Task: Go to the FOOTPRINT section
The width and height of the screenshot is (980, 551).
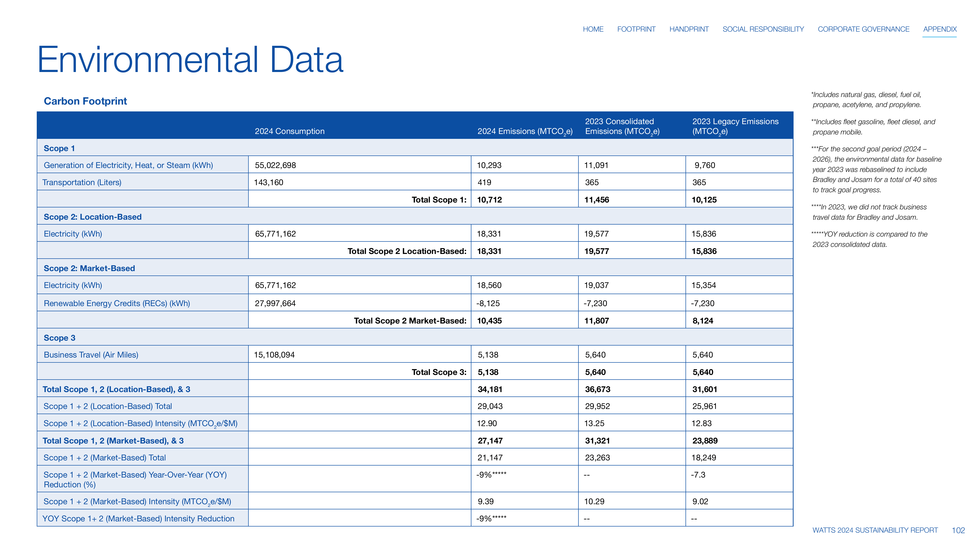Action: click(x=636, y=29)
